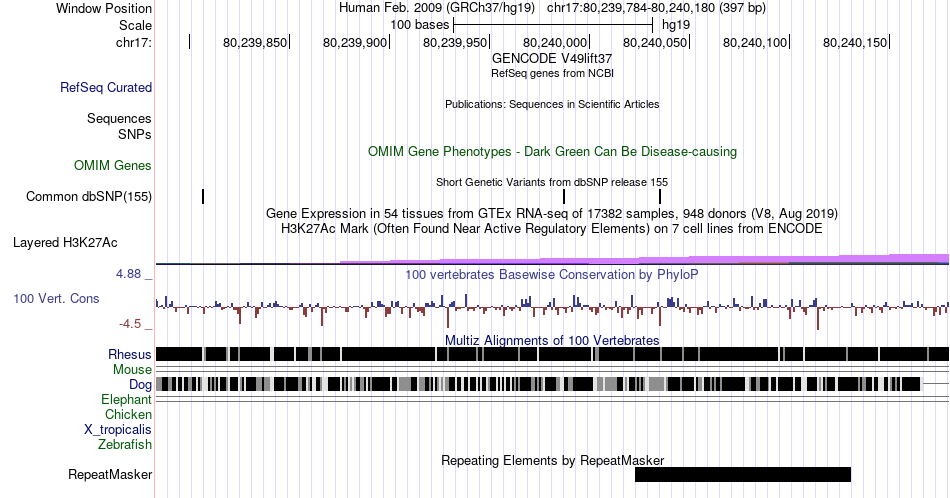Click the Human Feb. 2009 (GRCh37/hg19) text
Image resolution: width=950 pixels, height=498 pixels.
point(437,8)
